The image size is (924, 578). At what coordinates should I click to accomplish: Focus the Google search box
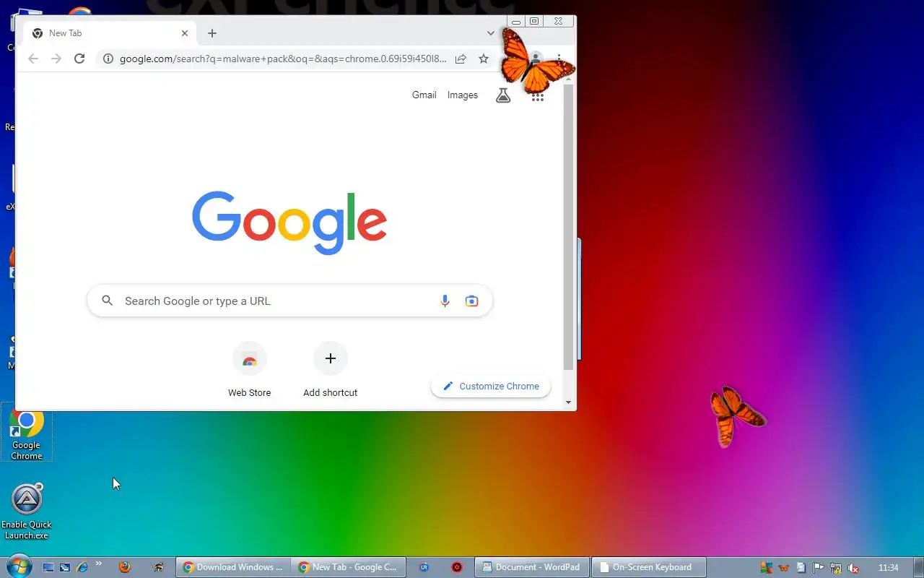[289, 301]
